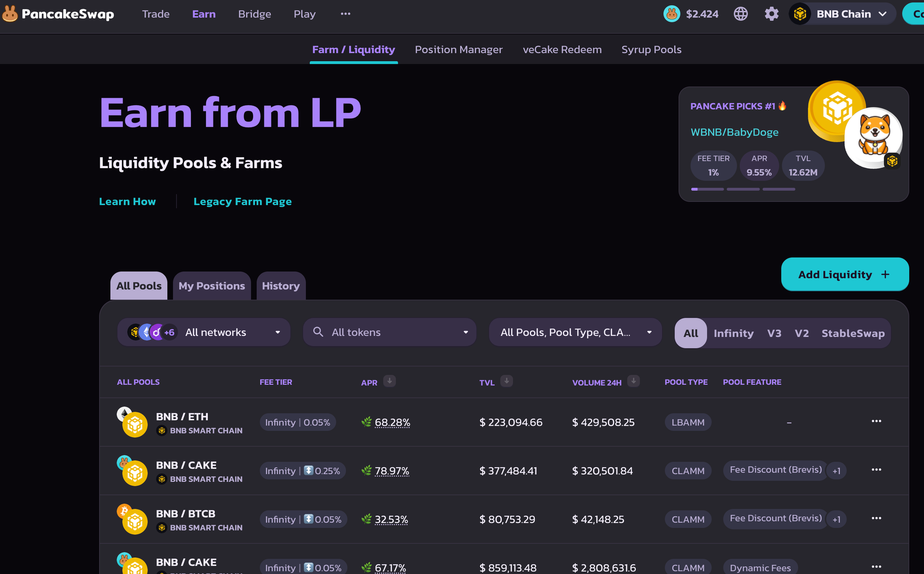Viewport: 924px width, 574px height.
Task: Click the Infinity | 0.05% tier of BNB / ETH
Action: tap(298, 422)
